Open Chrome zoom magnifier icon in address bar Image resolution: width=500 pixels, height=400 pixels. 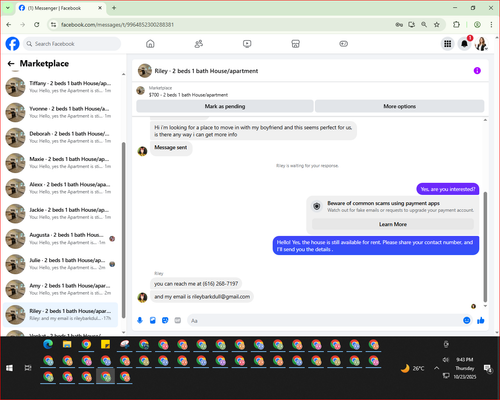pos(424,25)
